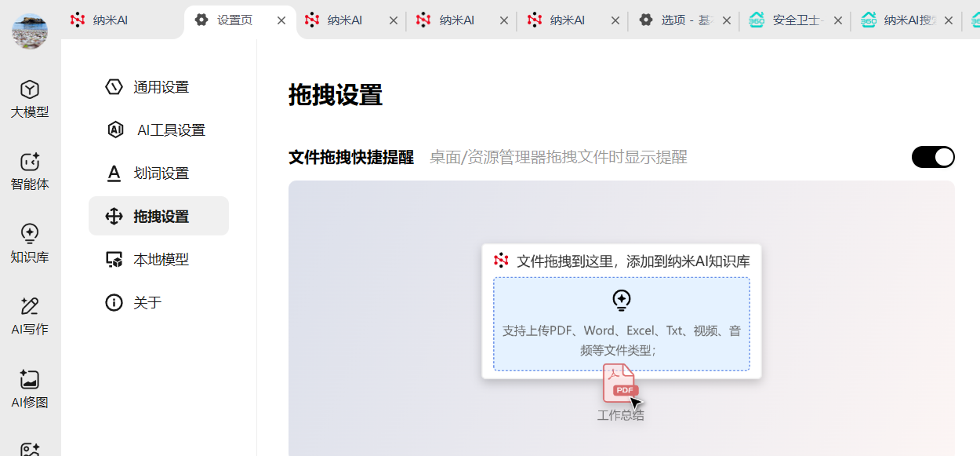Open the user profile avatar
This screenshot has height=456, width=980.
point(30,31)
